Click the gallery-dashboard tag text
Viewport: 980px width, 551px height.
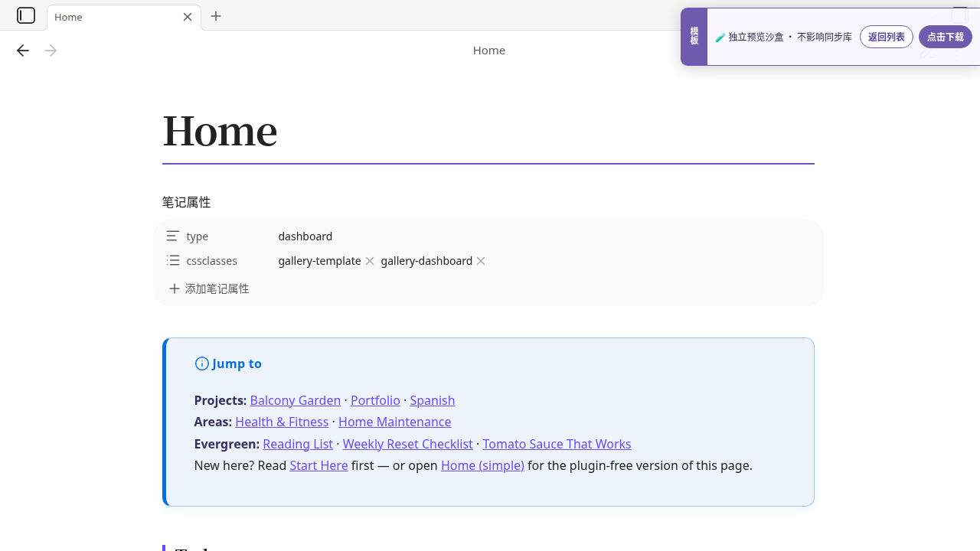tap(426, 260)
